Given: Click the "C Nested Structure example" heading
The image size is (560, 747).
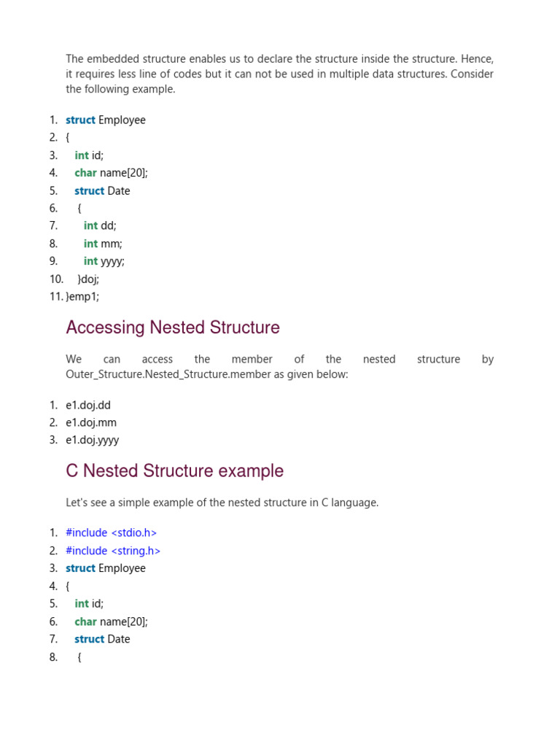Looking at the screenshot, I should point(174,471).
